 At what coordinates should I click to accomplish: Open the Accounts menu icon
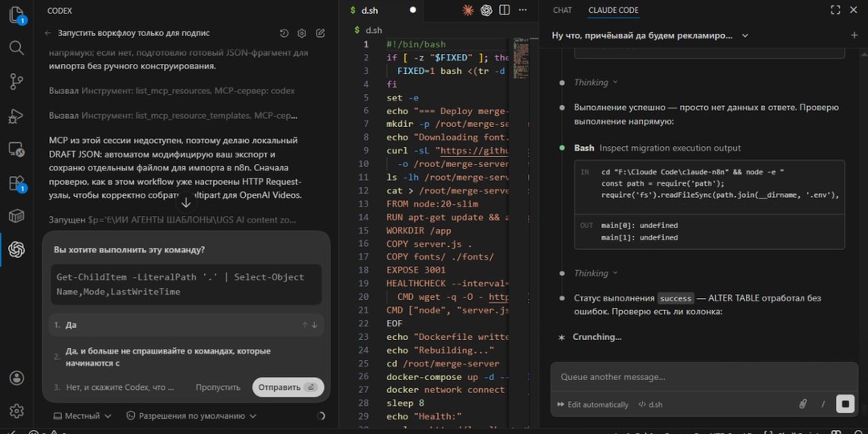point(17,378)
